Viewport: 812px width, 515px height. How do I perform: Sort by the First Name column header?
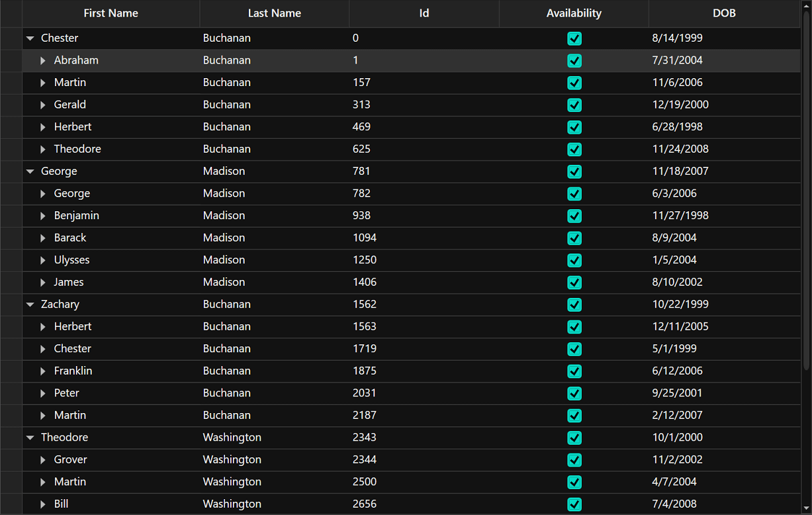[x=111, y=13]
